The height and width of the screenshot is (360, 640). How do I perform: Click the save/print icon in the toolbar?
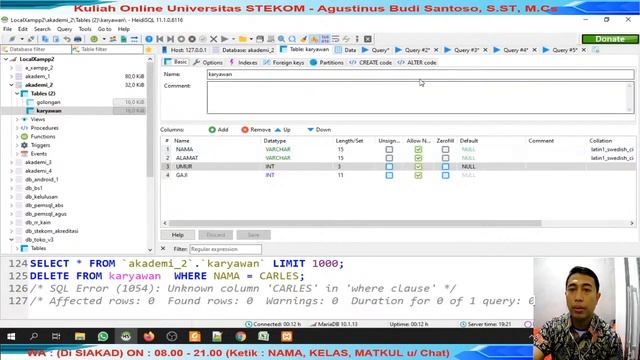[x=260, y=39]
